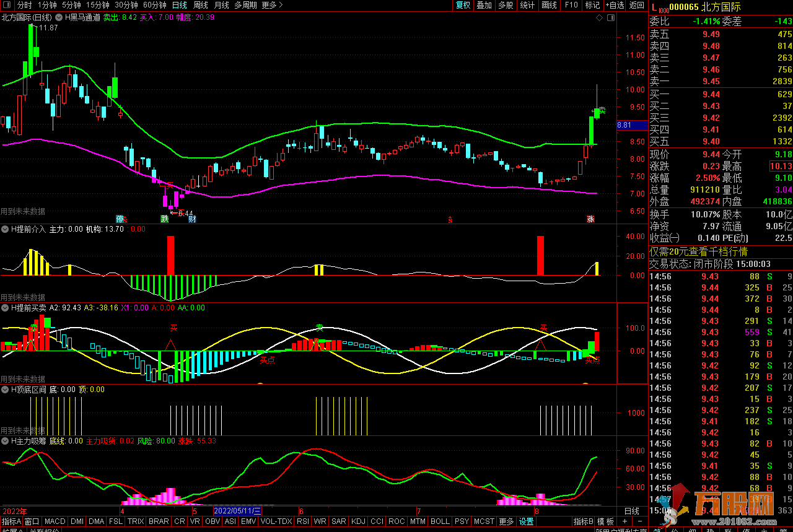The height and width of the screenshot is (532, 793).
Task: Click the 仅需20元查看千档行情 link
Action: 698,251
